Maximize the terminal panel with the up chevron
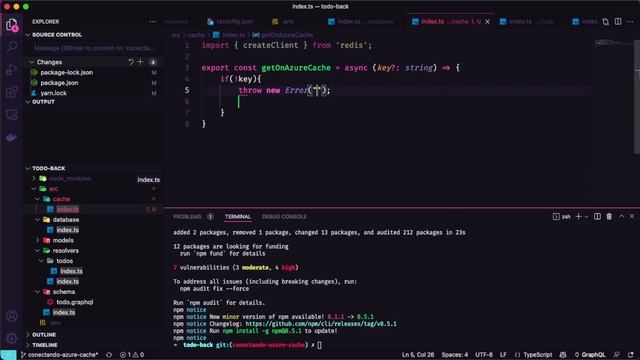Viewport: 640px width, 360px height. (x=621, y=216)
